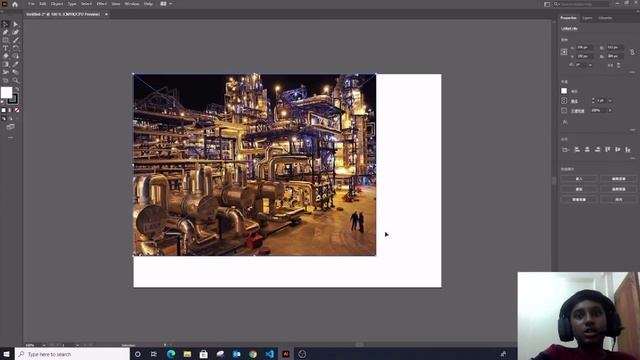Swap fill and stroke colors arrow
Image resolution: width=640 pixels, height=360 pixels.
pyautogui.click(x=17, y=89)
